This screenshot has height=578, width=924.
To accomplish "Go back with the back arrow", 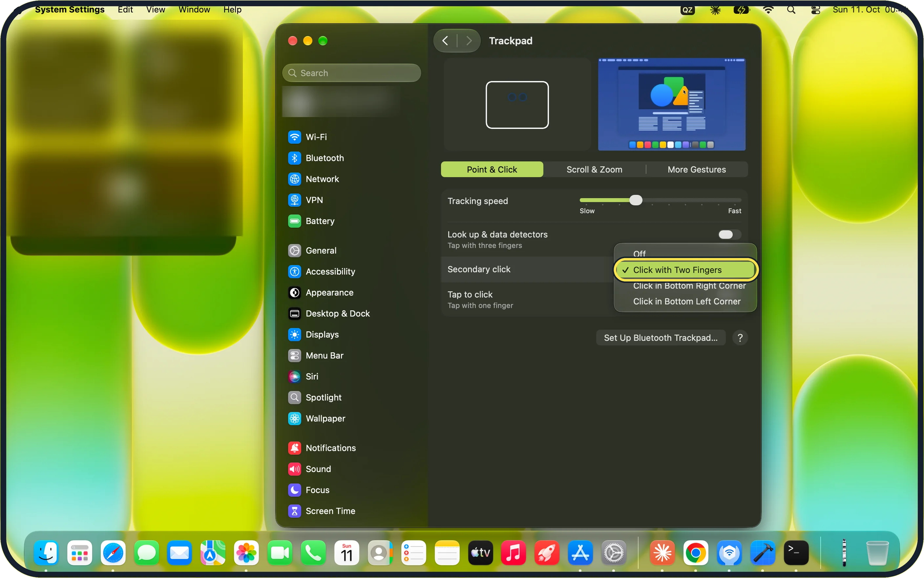I will pos(445,41).
